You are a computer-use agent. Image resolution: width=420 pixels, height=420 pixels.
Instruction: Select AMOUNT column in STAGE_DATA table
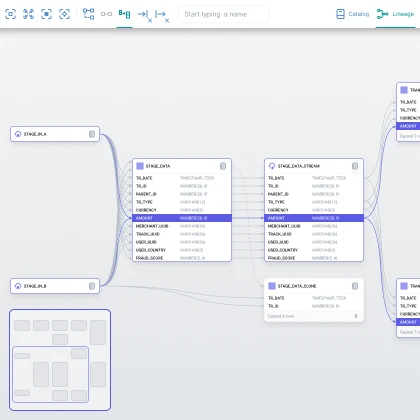[182, 218]
